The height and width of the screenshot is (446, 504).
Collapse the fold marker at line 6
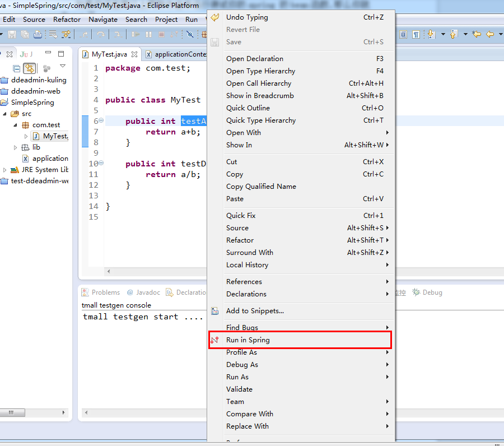(101, 121)
